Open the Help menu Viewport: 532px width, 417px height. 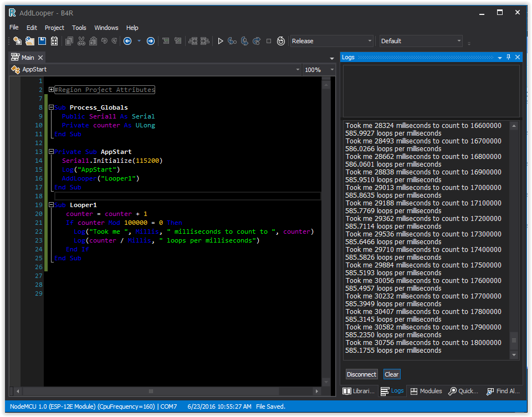pyautogui.click(x=132, y=28)
